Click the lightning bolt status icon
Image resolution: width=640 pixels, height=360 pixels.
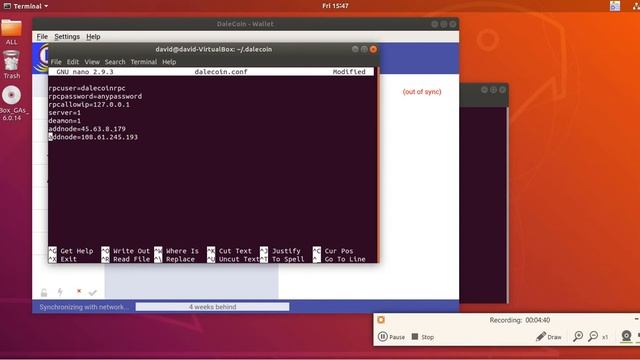tap(60, 292)
